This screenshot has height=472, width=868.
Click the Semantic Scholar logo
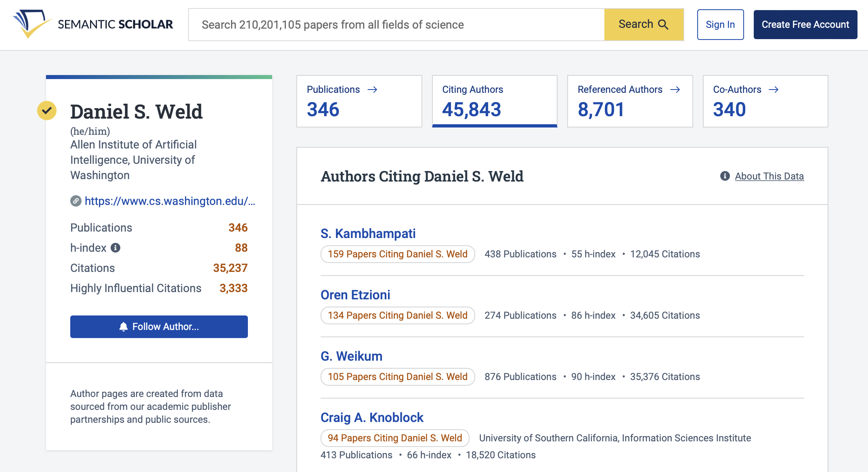pyautogui.click(x=93, y=24)
